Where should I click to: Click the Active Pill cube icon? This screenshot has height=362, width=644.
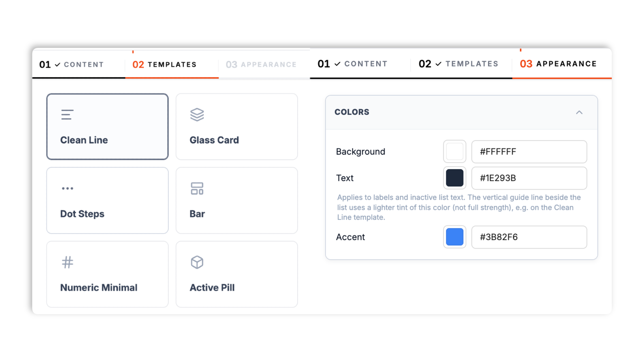[x=197, y=262]
